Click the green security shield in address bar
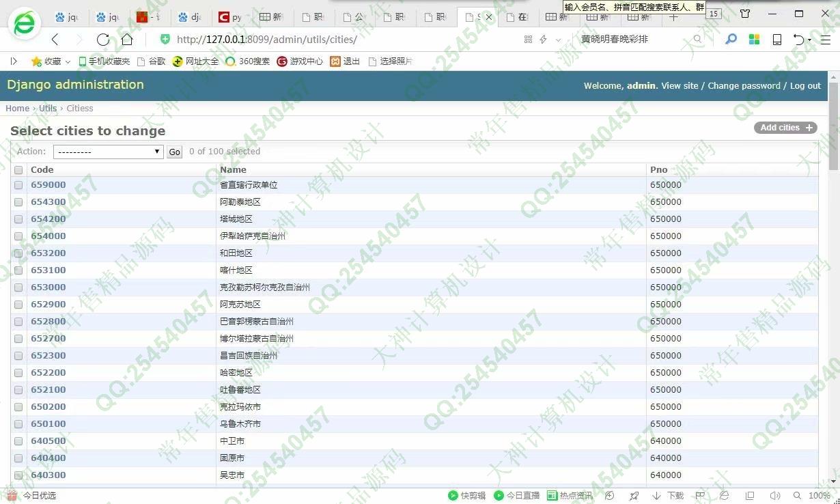The image size is (840, 504). (x=165, y=39)
